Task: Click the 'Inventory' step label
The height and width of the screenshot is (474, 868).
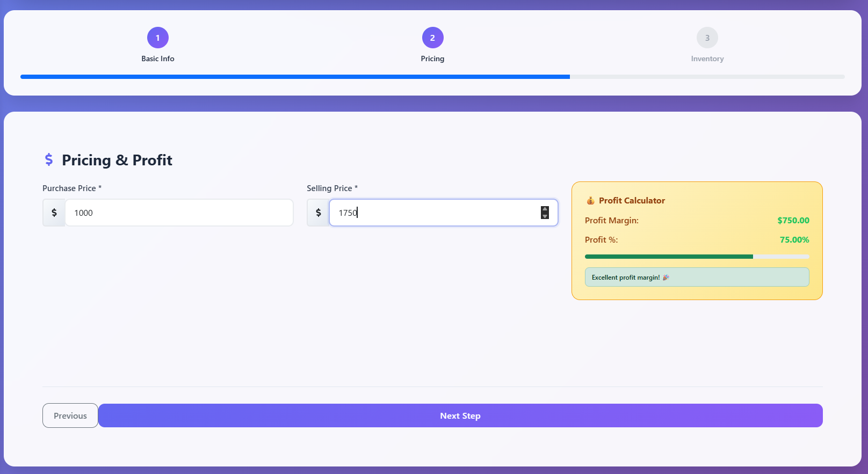Action: 707,59
